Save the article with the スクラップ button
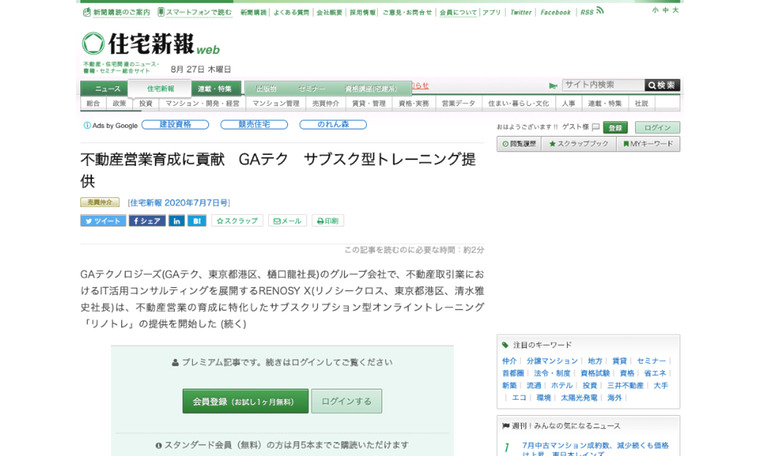This screenshot has width=760, height=456. (237, 221)
